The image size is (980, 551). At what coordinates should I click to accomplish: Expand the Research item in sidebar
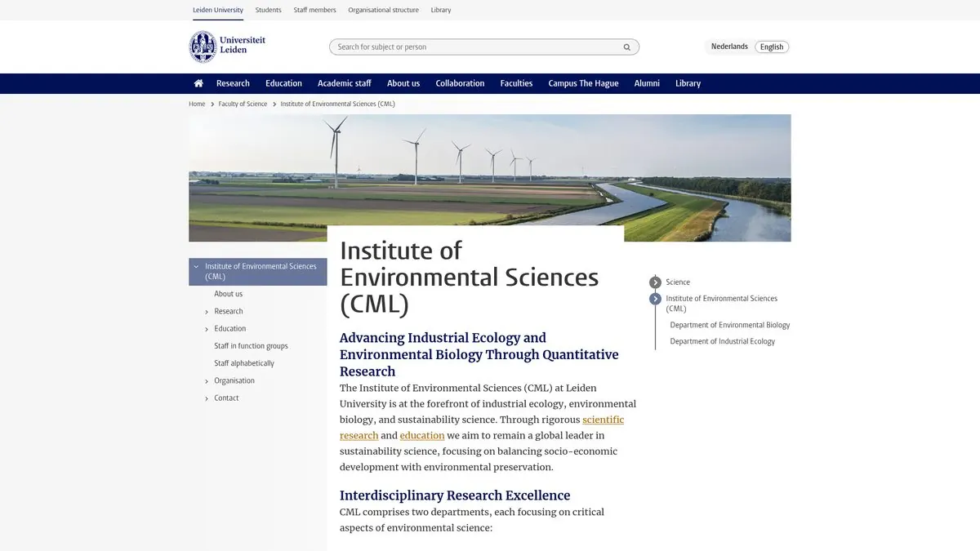point(207,312)
